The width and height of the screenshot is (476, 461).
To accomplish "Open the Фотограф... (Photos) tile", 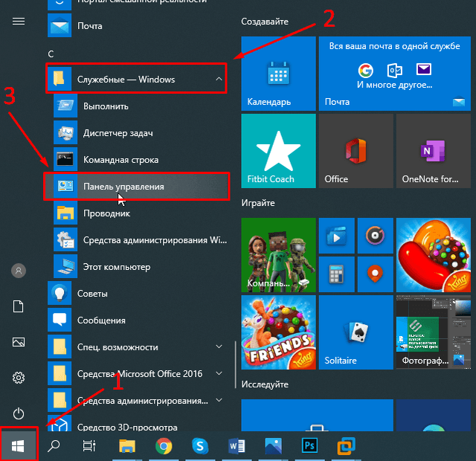I will click(434, 332).
